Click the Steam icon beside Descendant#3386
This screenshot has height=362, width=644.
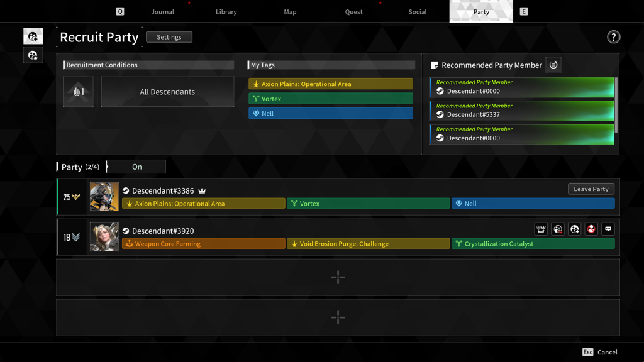[x=126, y=190]
